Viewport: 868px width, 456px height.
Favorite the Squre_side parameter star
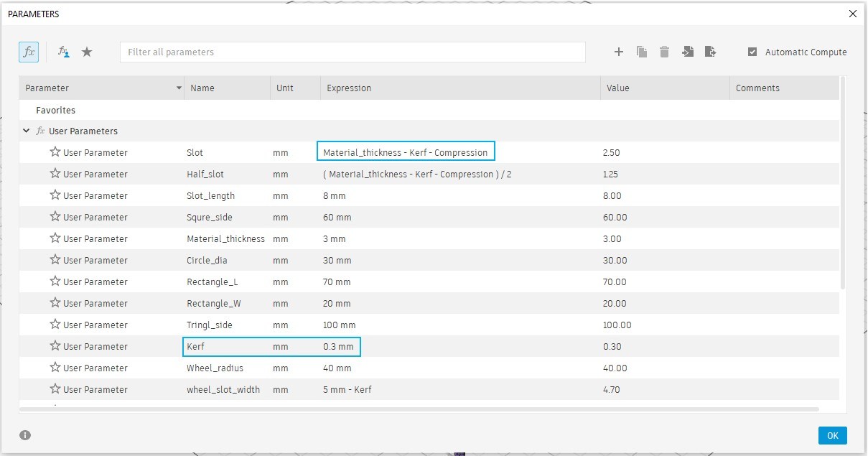point(55,217)
